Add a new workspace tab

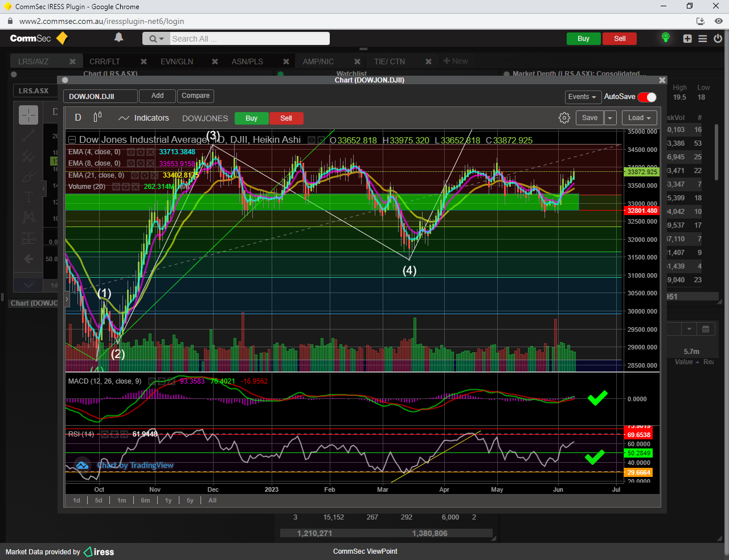pos(456,61)
